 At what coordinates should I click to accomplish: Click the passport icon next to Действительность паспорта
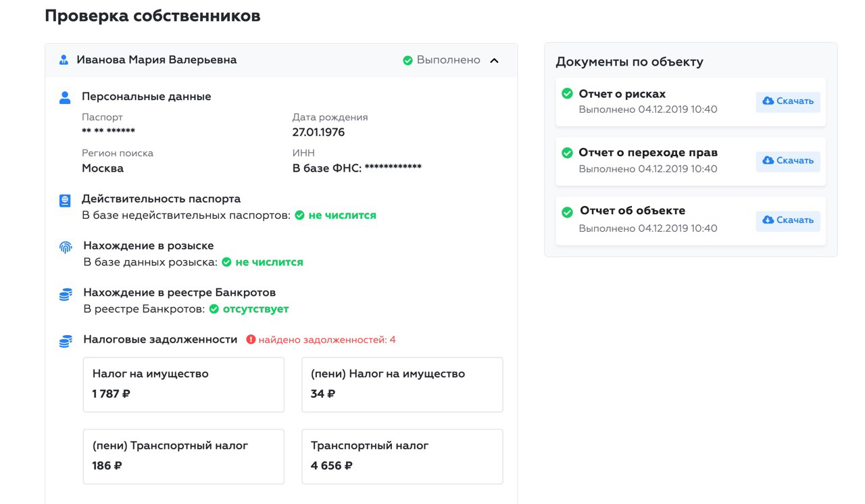[x=65, y=201]
